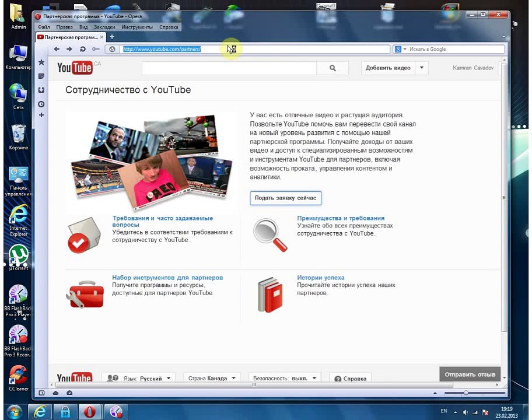
Task: Click the Искать в Google search field
Action: [456, 49]
